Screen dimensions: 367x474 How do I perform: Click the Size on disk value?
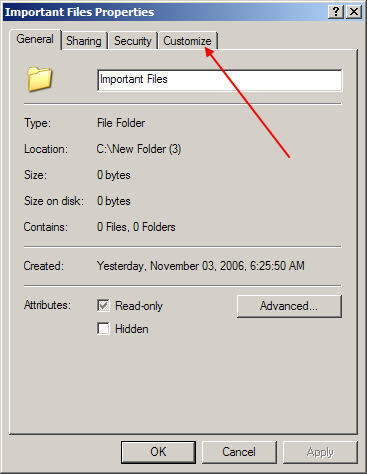coord(114,201)
